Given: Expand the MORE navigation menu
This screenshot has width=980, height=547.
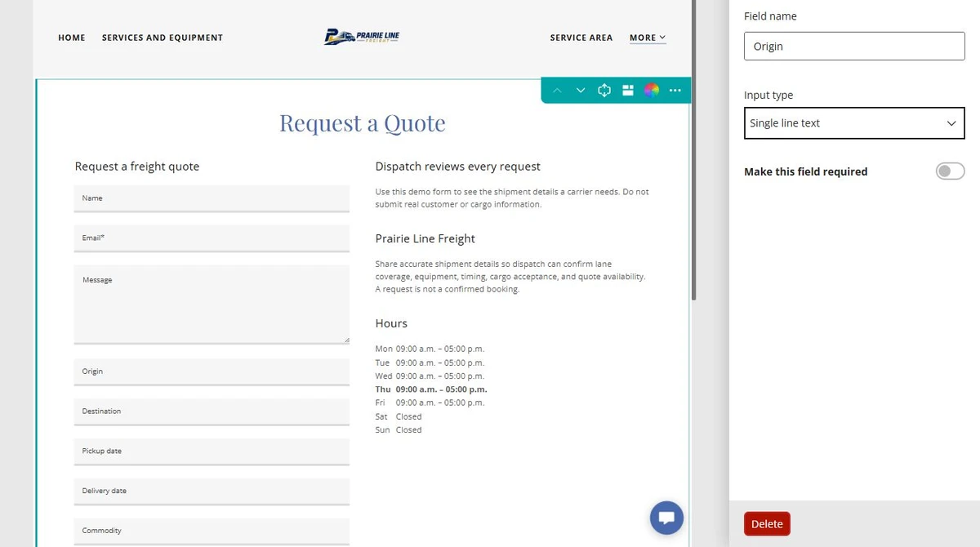Looking at the screenshot, I should (x=648, y=38).
